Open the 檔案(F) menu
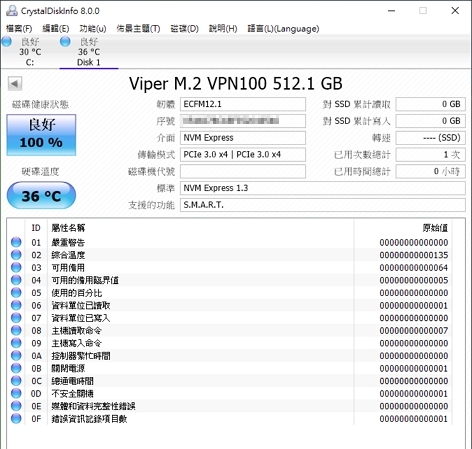472x449 pixels. [x=19, y=29]
